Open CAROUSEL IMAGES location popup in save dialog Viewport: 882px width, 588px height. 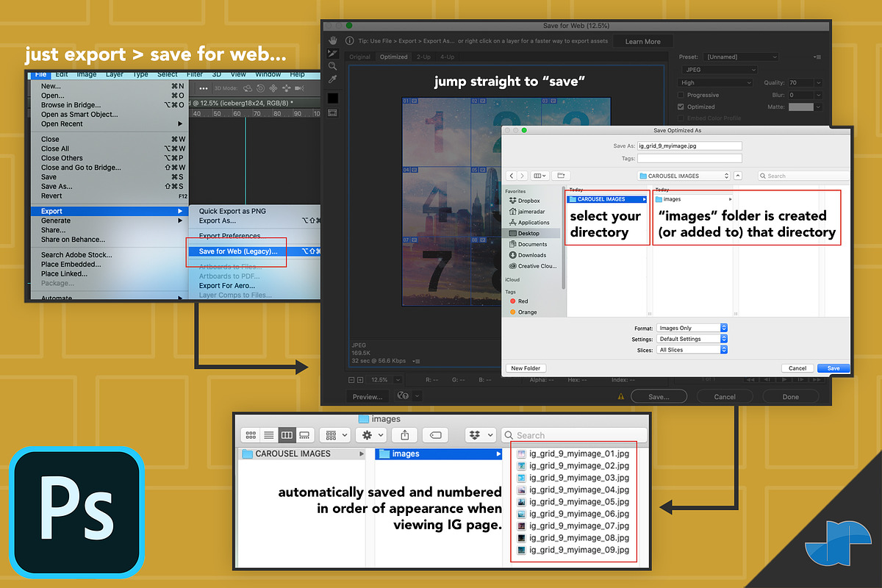click(684, 176)
